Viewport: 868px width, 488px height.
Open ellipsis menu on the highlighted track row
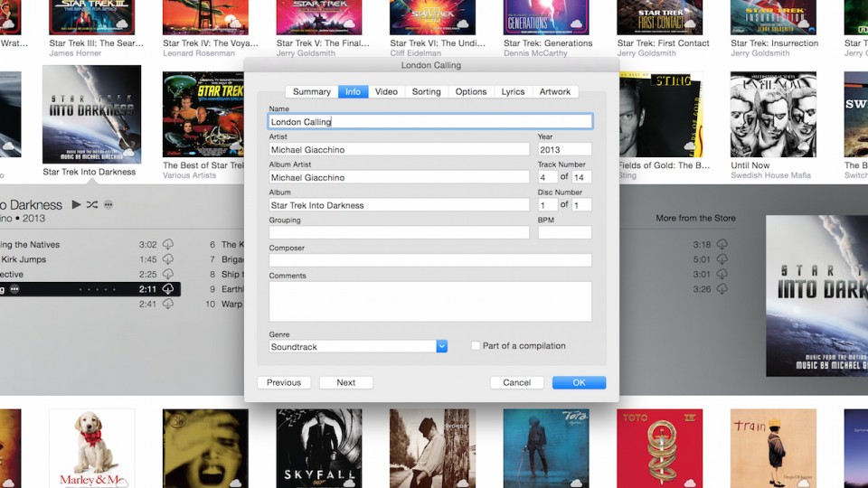tap(14, 289)
